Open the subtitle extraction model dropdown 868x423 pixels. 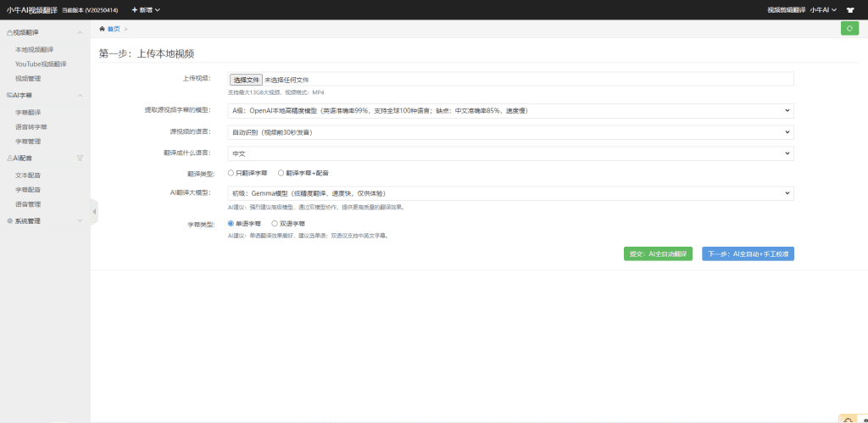(x=510, y=110)
